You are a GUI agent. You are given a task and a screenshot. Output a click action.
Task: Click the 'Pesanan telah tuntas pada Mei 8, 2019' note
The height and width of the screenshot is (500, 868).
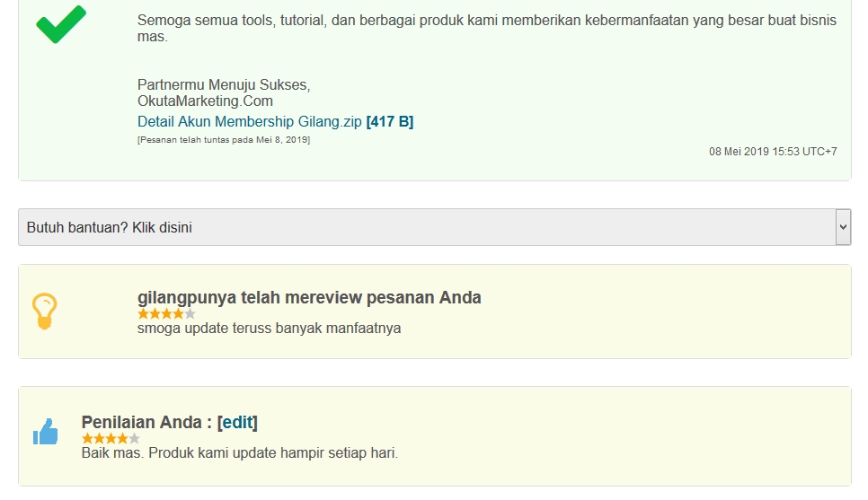coord(224,140)
